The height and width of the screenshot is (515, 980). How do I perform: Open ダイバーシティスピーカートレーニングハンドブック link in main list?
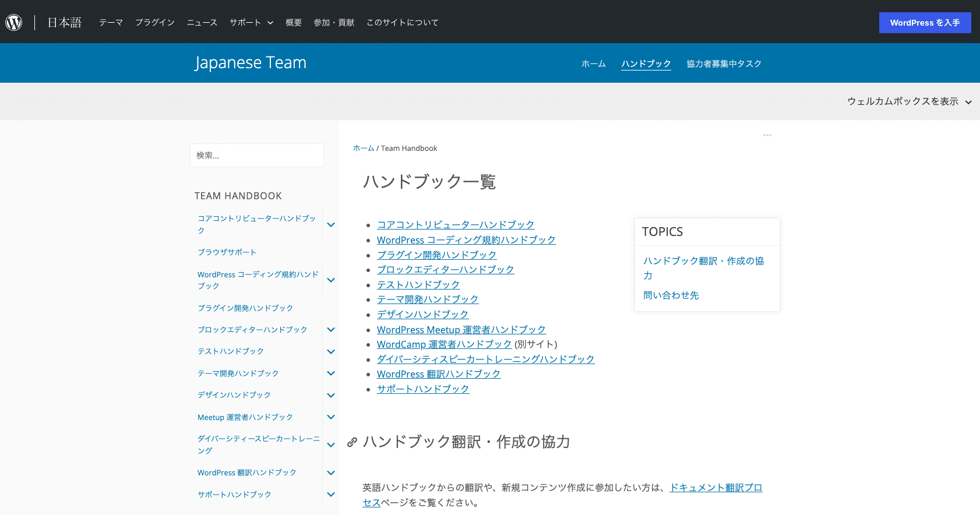tap(486, 359)
